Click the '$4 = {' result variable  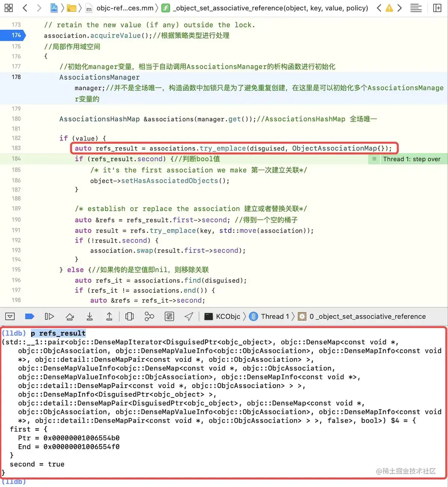403,421
